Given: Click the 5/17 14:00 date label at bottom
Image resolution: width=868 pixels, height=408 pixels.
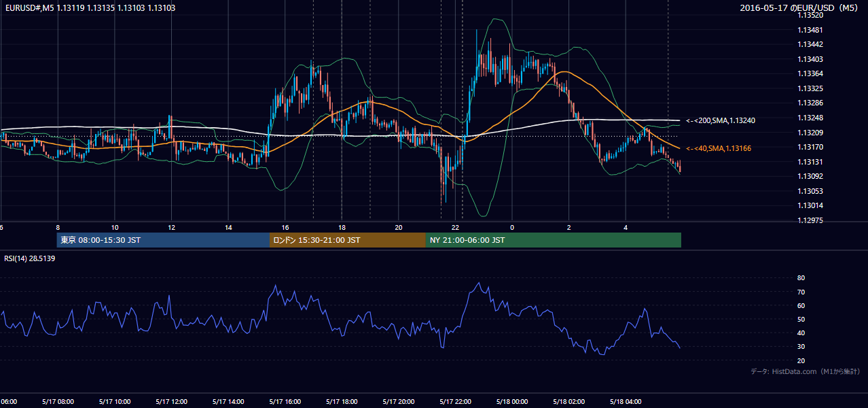Looking at the screenshot, I should point(228,402).
